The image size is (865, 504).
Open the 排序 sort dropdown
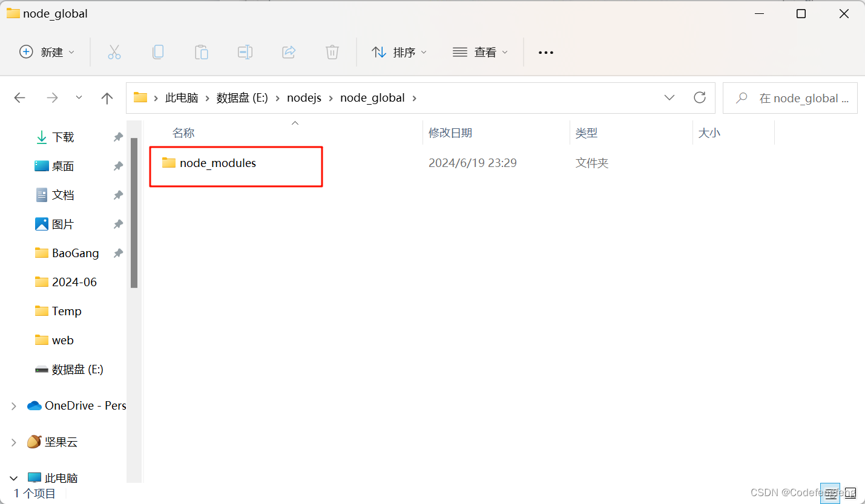tap(400, 52)
